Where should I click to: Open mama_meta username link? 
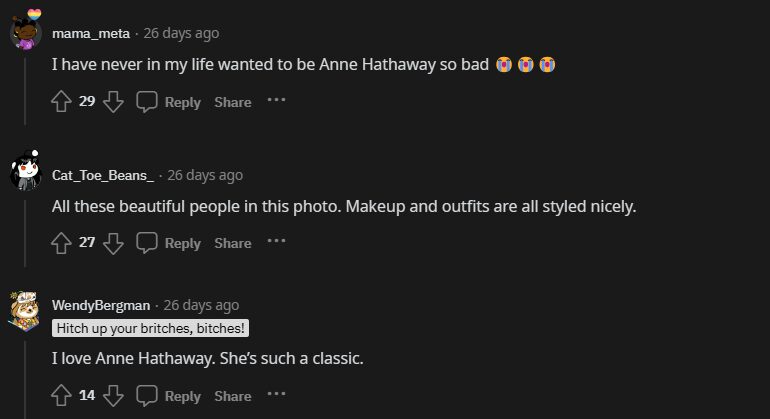91,33
